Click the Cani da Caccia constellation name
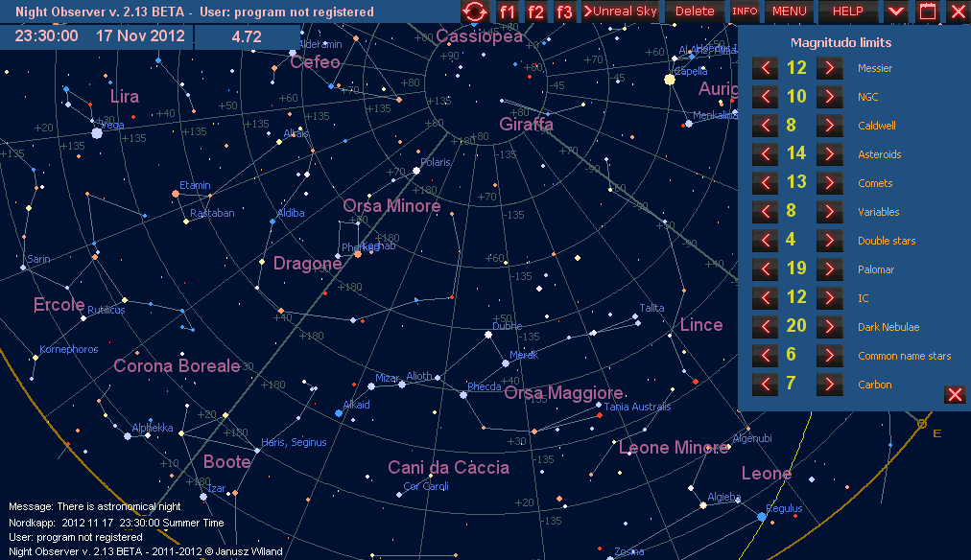 (448, 467)
